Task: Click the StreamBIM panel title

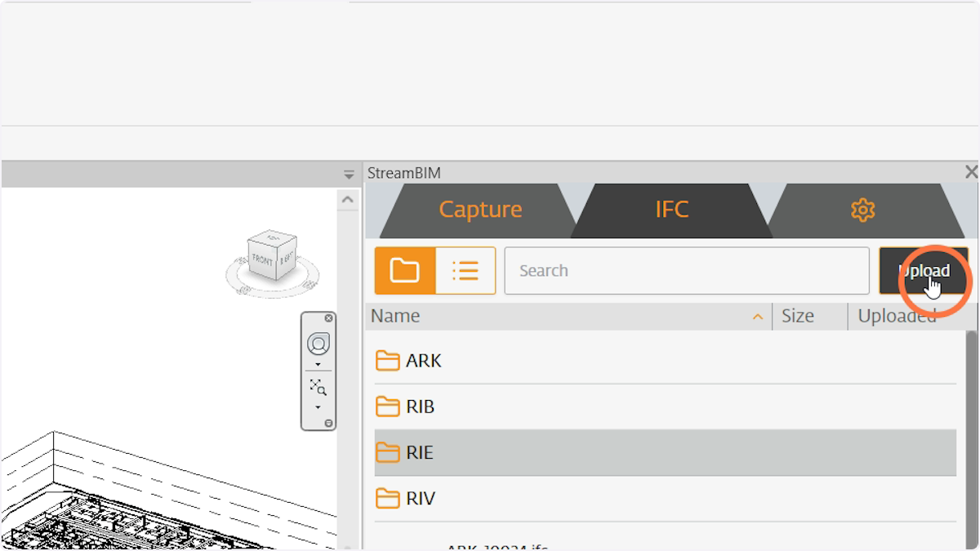Action: (x=404, y=173)
